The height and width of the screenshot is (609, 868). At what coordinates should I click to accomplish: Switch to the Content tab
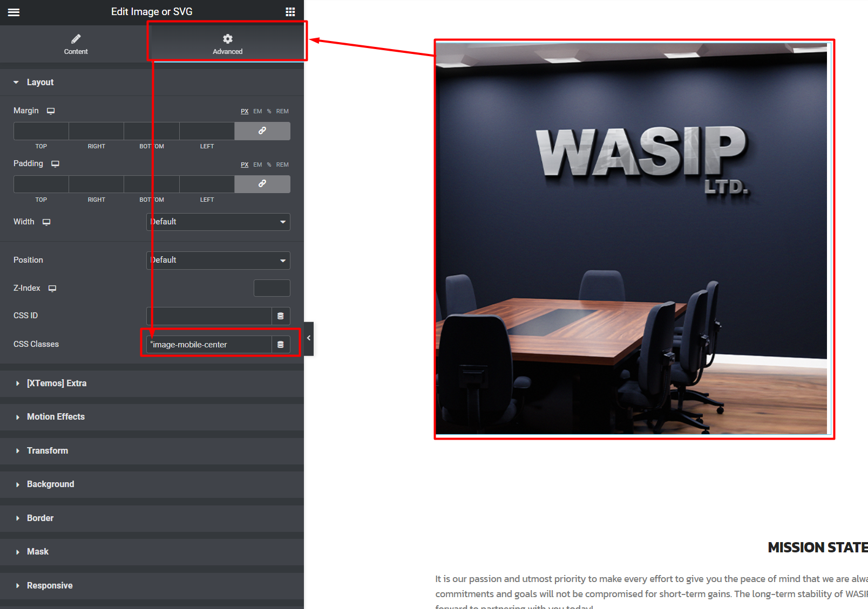click(x=76, y=44)
